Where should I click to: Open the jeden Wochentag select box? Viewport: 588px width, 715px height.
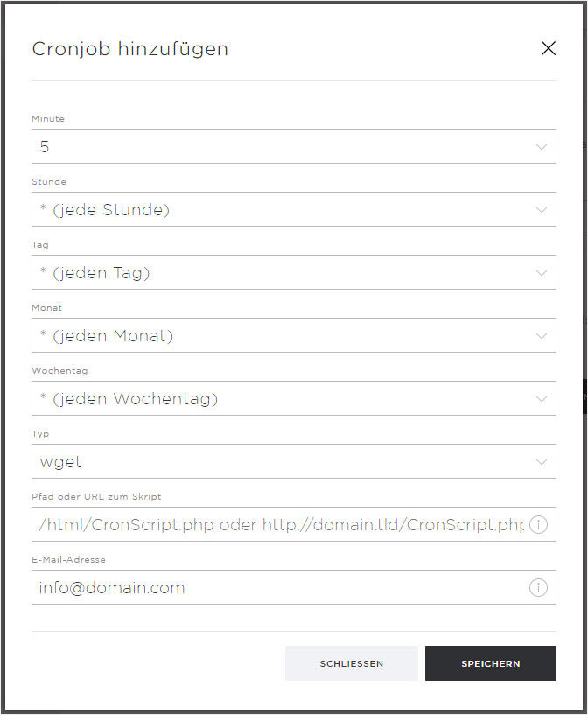[293, 398]
